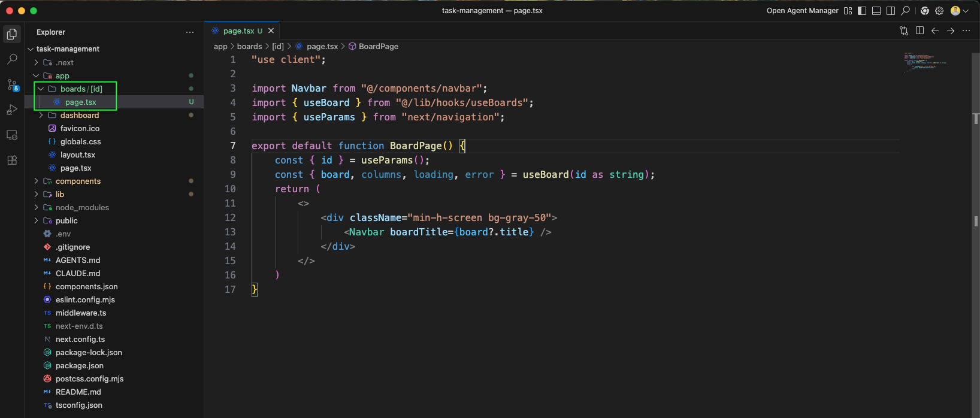Click the Chrome browser icon in title bar
This screenshot has width=980, height=418.
(925, 11)
